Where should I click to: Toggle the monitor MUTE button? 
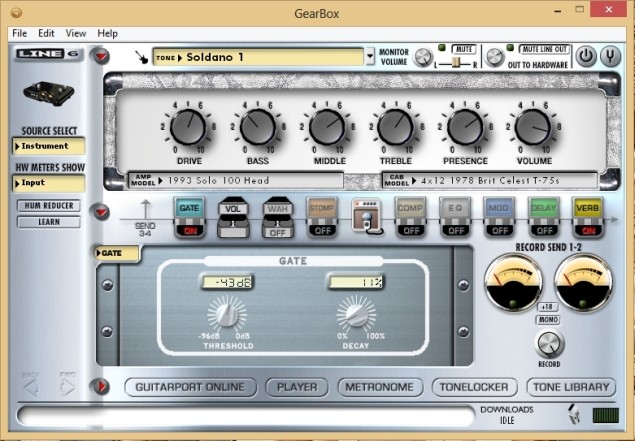click(x=464, y=49)
